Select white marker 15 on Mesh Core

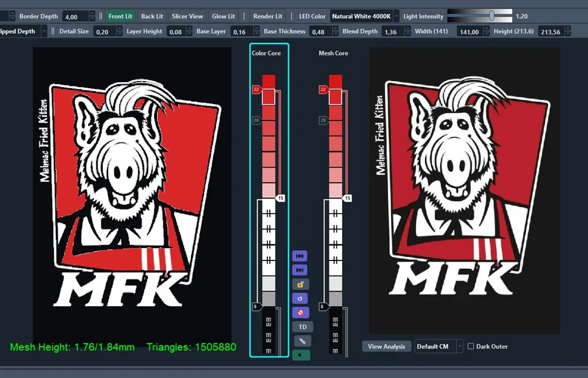tap(347, 198)
